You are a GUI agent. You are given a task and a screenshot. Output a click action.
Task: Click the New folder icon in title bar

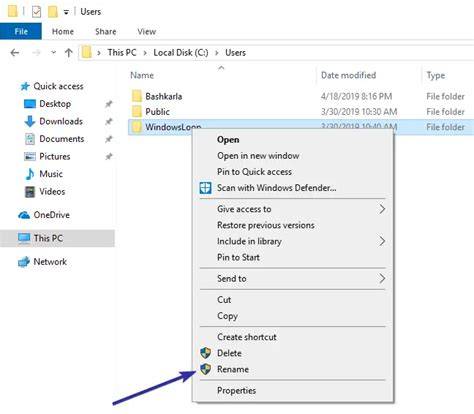pos(53,12)
